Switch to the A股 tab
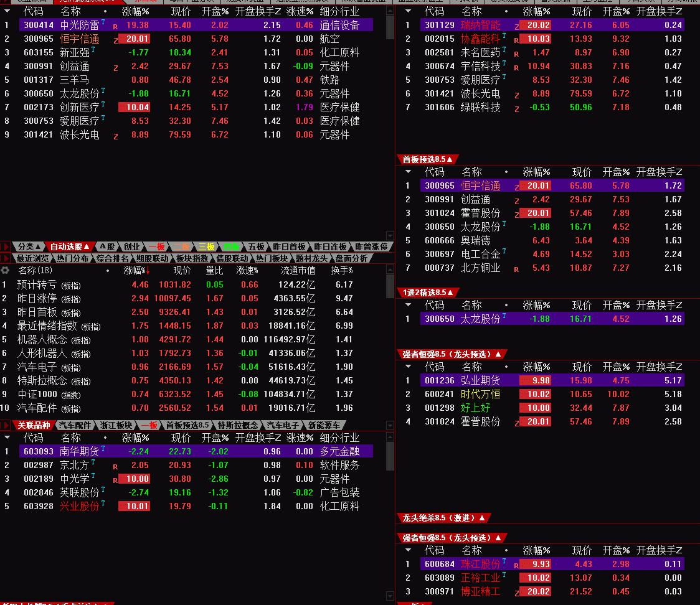700x605 pixels. click(107, 246)
